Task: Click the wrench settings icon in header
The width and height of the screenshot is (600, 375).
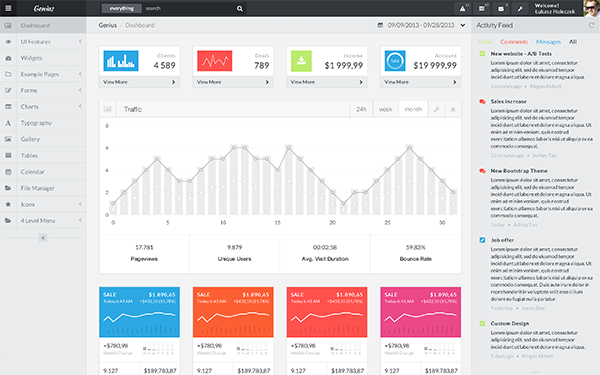Action: point(520,8)
